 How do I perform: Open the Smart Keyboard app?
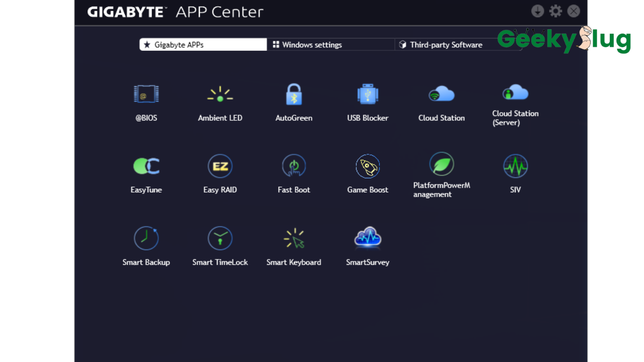tap(294, 238)
